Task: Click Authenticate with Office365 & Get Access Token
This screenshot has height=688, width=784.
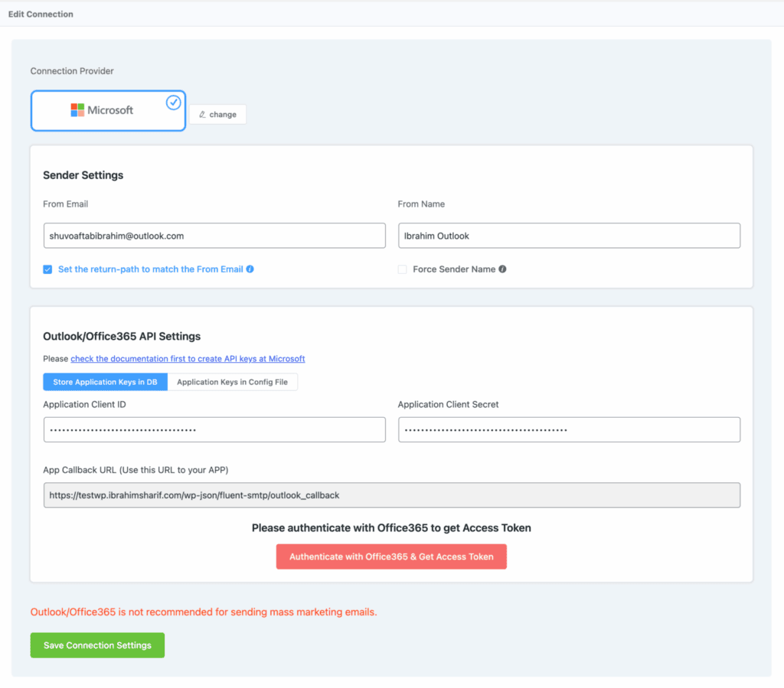Action: [391, 556]
